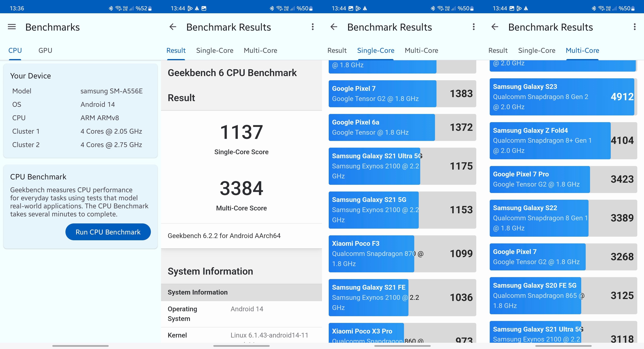644x349 pixels.
Task: Open Result tab on the Multi-Core comparison screen
Action: (498, 50)
